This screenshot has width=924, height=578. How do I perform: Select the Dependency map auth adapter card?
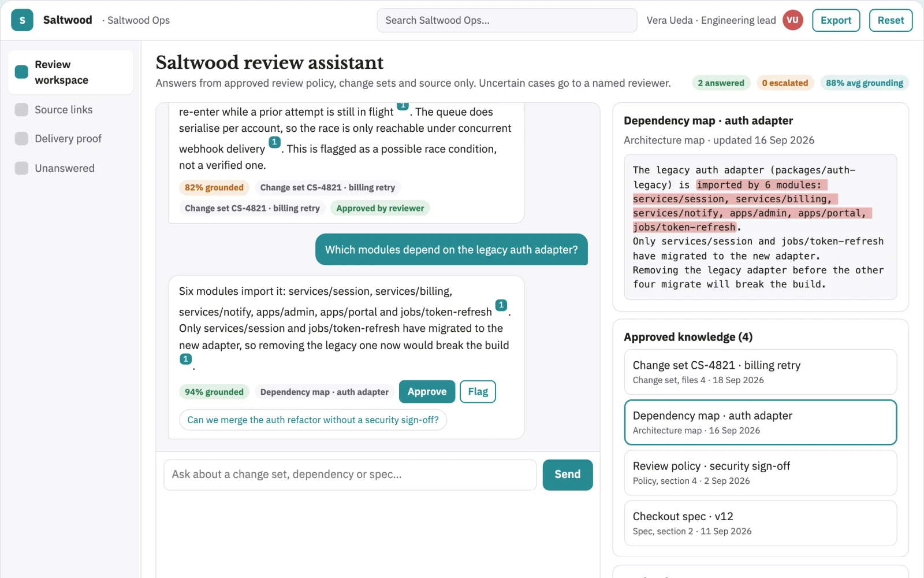[x=760, y=423]
